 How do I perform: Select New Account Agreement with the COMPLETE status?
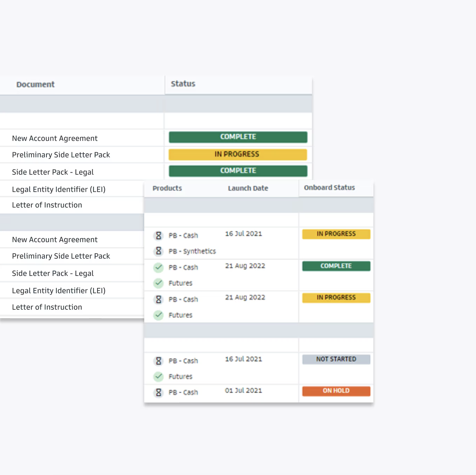(x=55, y=138)
